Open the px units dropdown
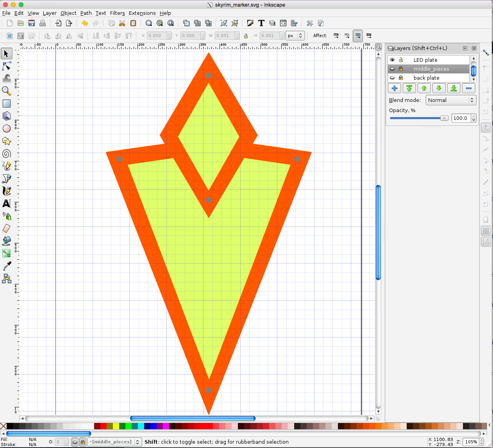Image resolution: width=493 pixels, height=448 pixels. point(295,36)
